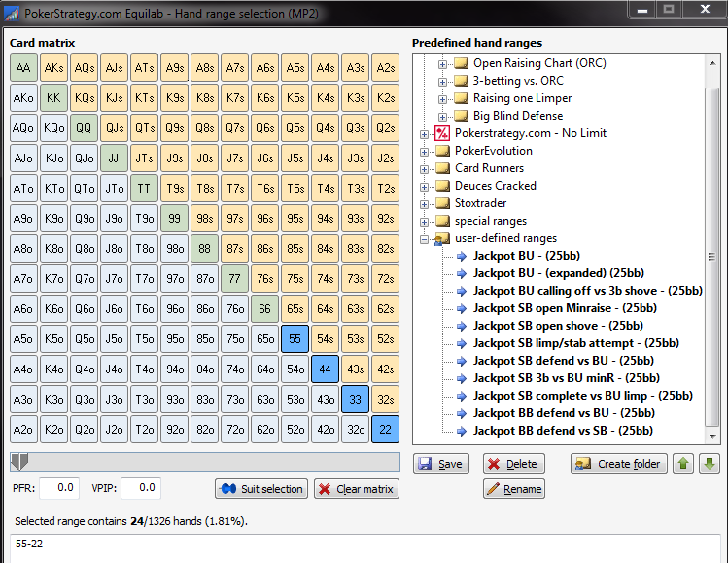Click the user-defined ranges folder icon
728x563 pixels.
[441, 239]
